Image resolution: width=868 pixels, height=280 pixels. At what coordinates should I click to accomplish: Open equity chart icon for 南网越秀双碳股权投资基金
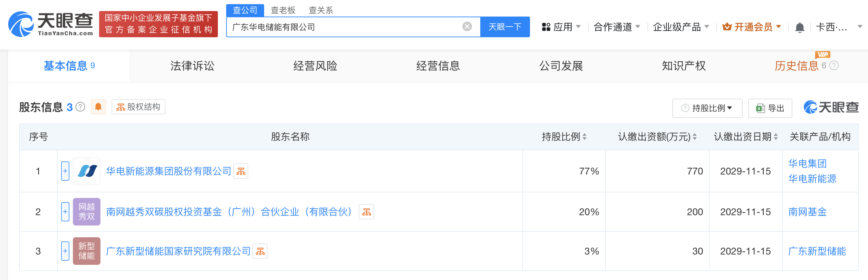[367, 212]
